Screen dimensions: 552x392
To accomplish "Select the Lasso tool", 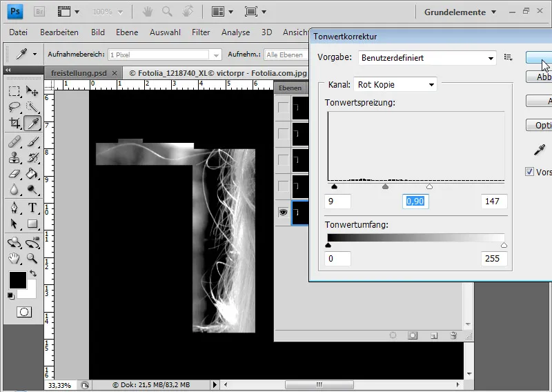I will (x=14, y=107).
